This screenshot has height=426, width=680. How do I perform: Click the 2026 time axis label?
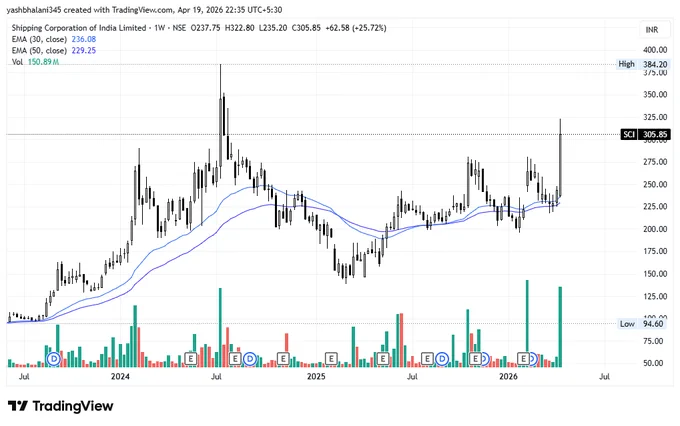508,376
